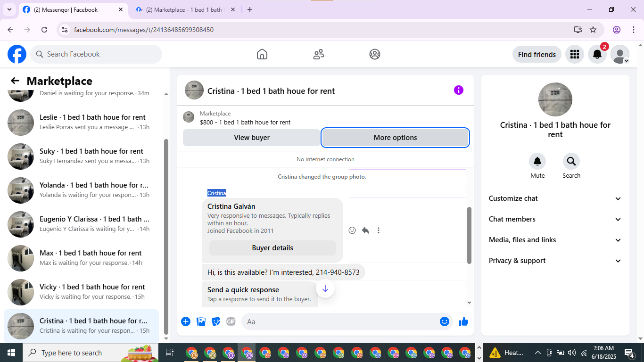This screenshot has height=362, width=644.
Task: React to Cristina Galván message with emoji
Action: click(x=352, y=230)
